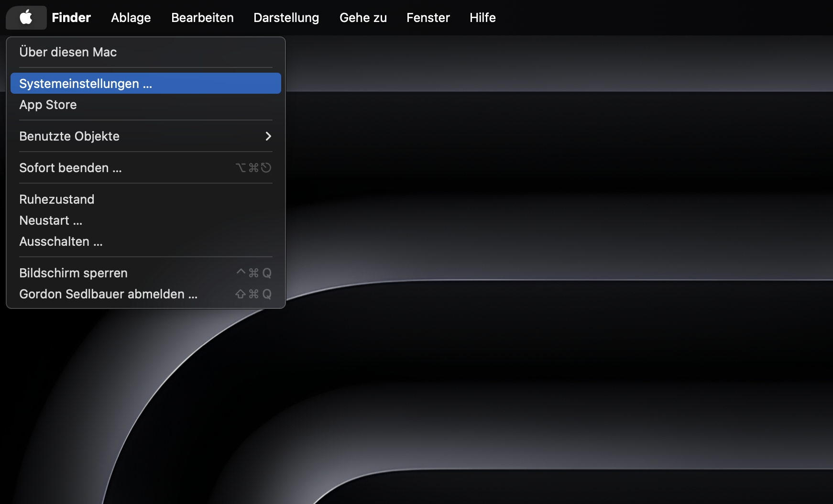The width and height of the screenshot is (833, 504).
Task: Open the Fenster menu
Action: point(428,17)
